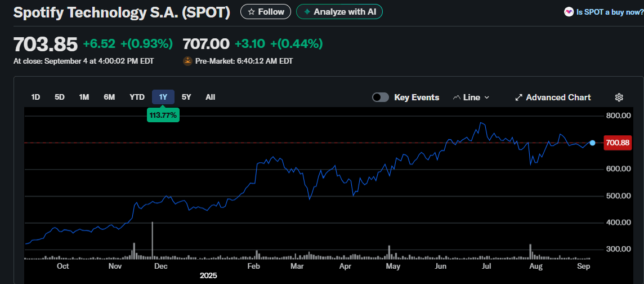Switch to the 5D time range
The image size is (644, 284).
60,97
